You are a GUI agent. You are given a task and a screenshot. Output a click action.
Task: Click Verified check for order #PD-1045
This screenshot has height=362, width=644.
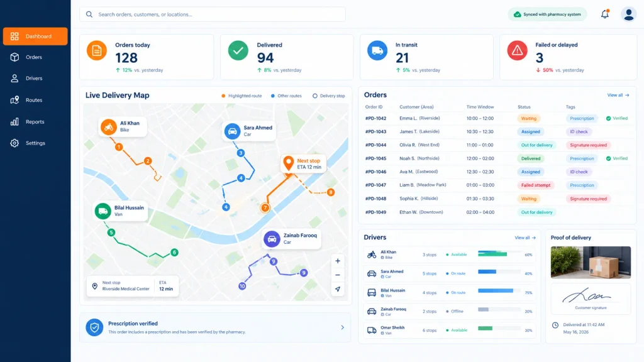point(617,158)
